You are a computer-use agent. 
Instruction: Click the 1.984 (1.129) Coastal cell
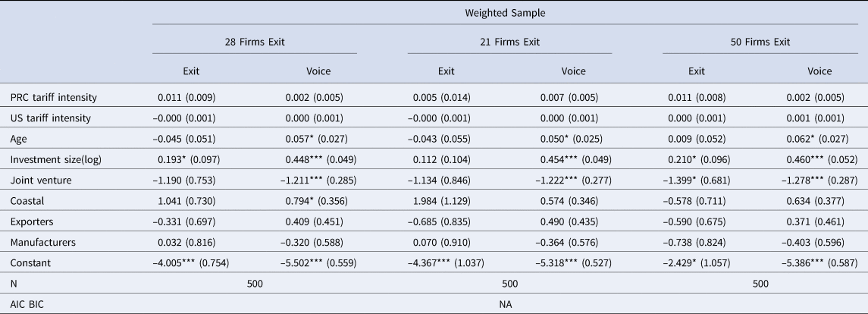(445, 201)
